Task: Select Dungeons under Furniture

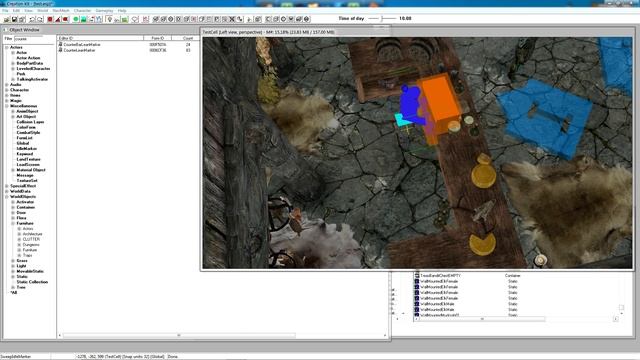Action: coord(31,244)
